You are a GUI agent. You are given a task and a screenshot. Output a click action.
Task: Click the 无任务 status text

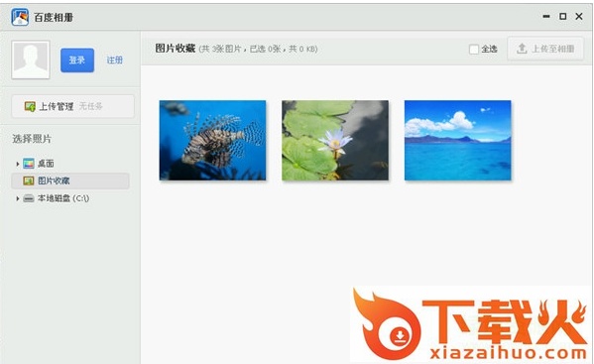pyautogui.click(x=90, y=106)
